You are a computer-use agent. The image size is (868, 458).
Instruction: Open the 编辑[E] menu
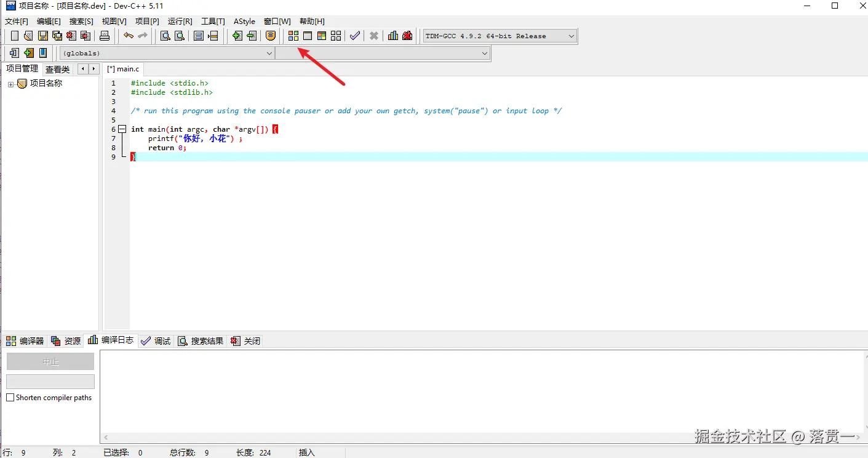(x=49, y=21)
